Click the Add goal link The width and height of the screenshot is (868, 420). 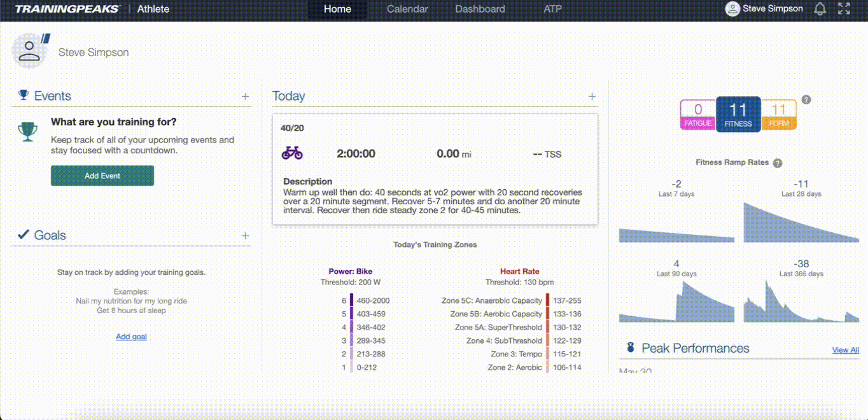pyautogui.click(x=131, y=337)
